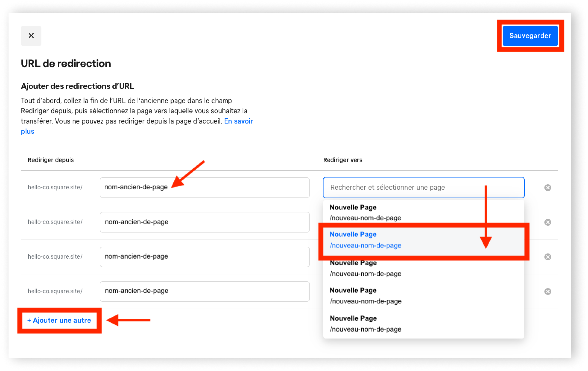Screen dimensions: 588x371
Task: Click + Ajouter une autre
Action: (x=59, y=320)
